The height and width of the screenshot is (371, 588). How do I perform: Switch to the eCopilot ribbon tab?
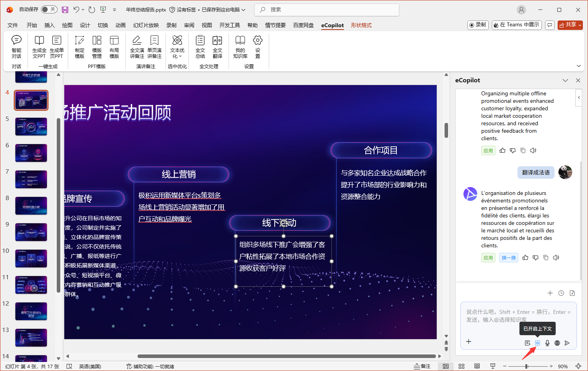(332, 25)
